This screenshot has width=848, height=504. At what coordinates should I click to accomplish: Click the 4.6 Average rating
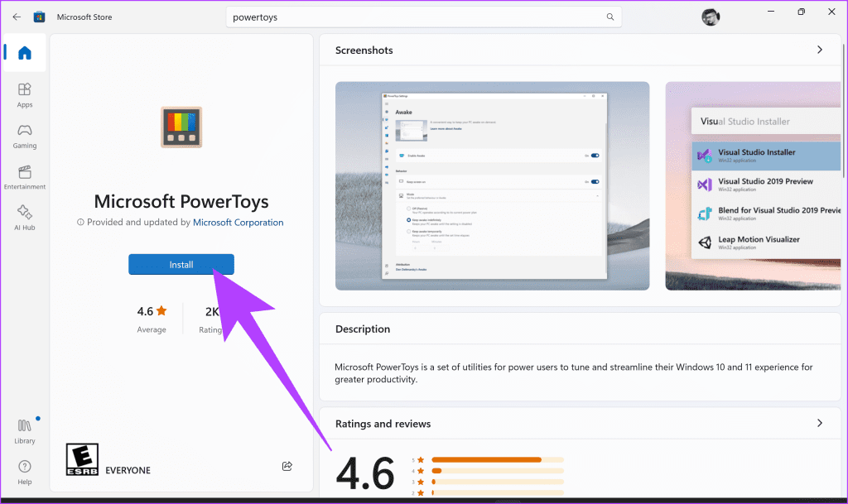tap(152, 319)
